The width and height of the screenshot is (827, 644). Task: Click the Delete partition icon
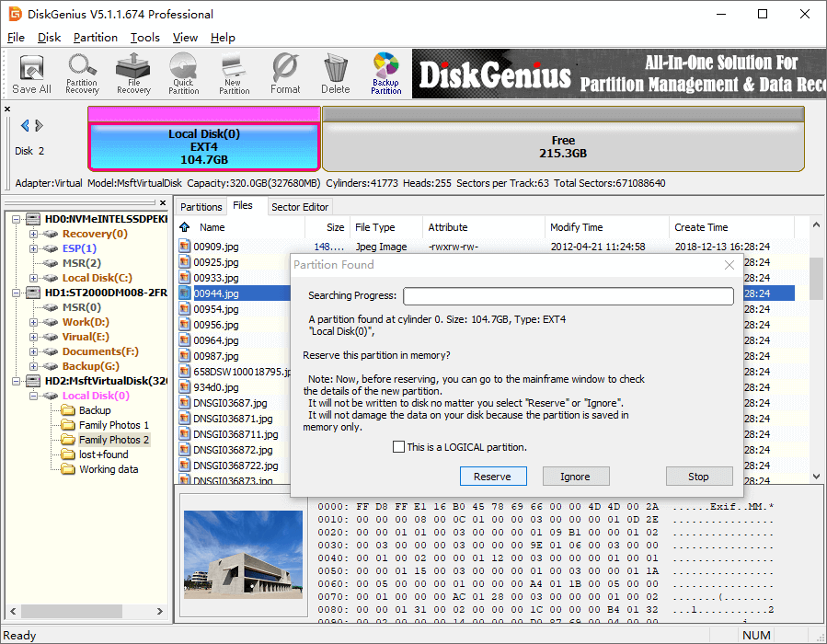click(x=335, y=74)
